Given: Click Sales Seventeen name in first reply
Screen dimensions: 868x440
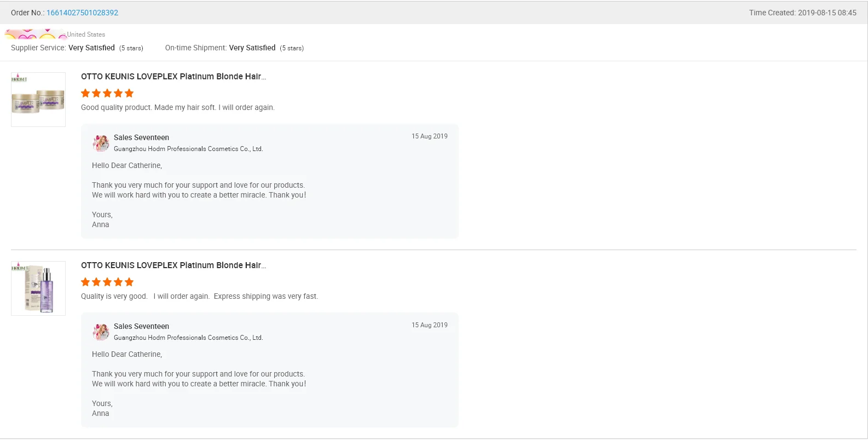Looking at the screenshot, I should [x=141, y=137].
